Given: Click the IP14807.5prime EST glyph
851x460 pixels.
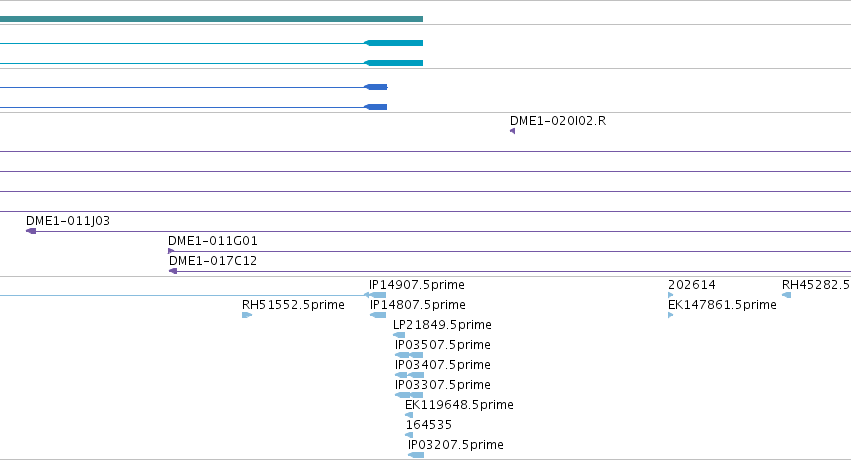Looking at the screenshot, I should (378, 315).
